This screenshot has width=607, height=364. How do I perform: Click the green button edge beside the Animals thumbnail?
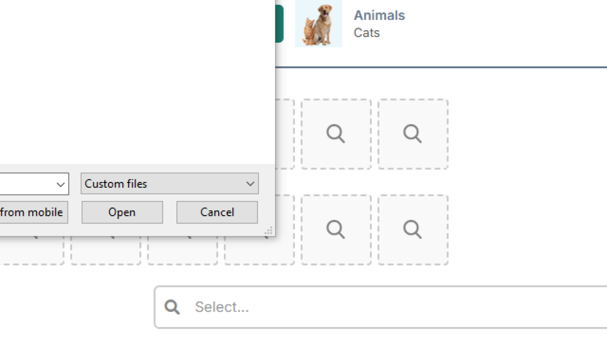coord(280,24)
